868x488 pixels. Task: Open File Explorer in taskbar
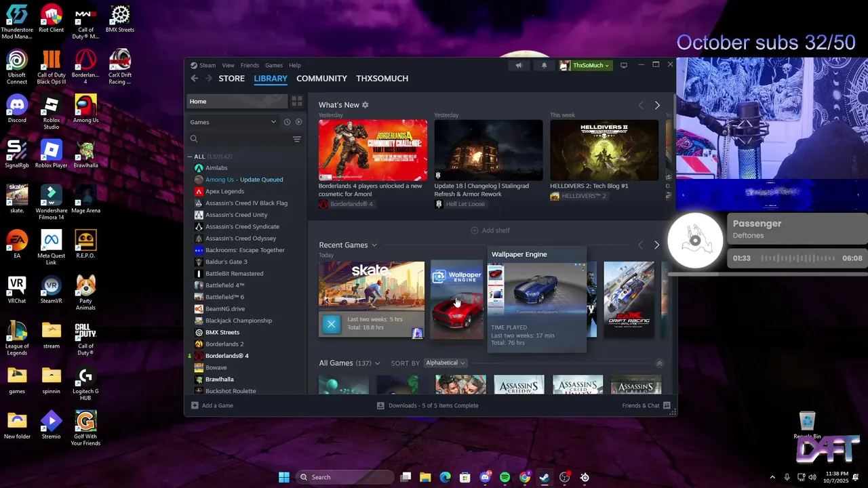tap(425, 477)
